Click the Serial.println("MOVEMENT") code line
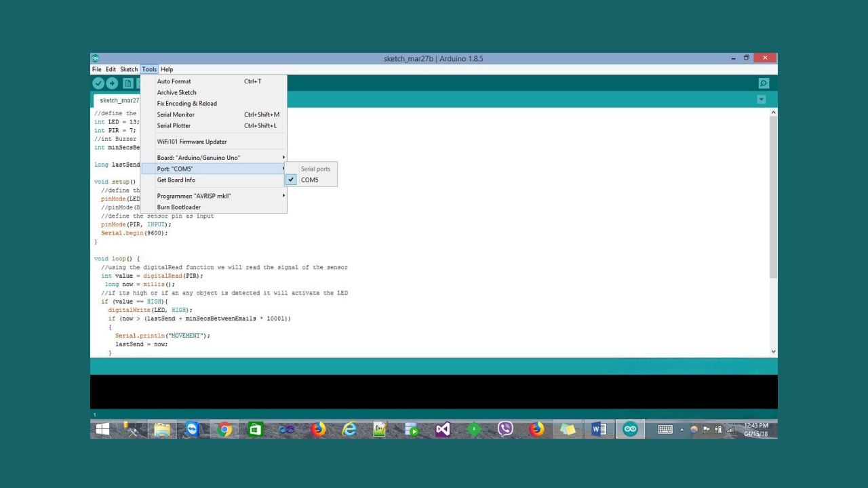This screenshot has height=488, width=868. pyautogui.click(x=163, y=335)
